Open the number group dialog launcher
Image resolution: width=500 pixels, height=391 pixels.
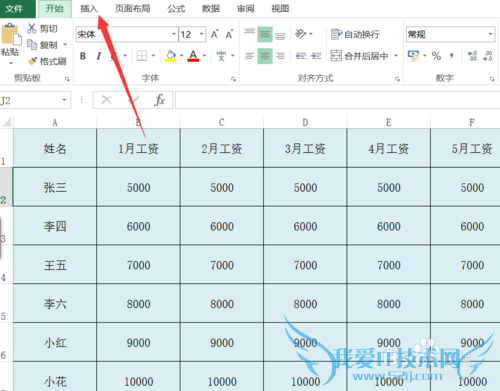click(492, 79)
